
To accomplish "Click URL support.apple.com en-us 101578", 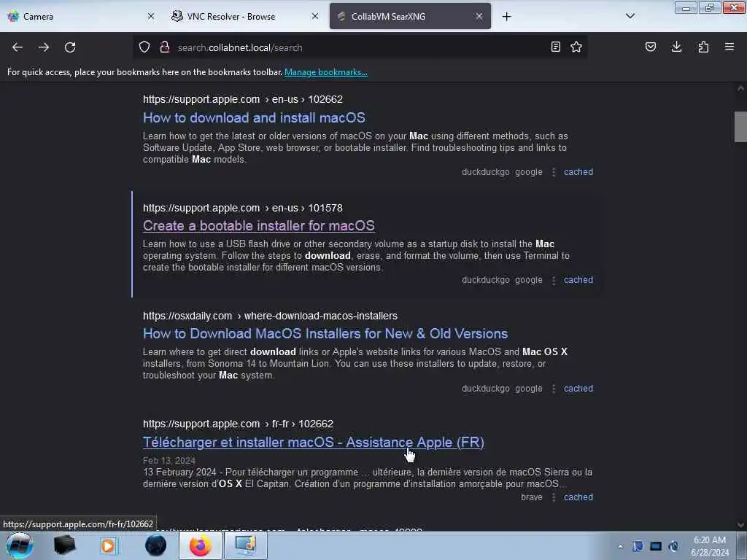I will (242, 208).
